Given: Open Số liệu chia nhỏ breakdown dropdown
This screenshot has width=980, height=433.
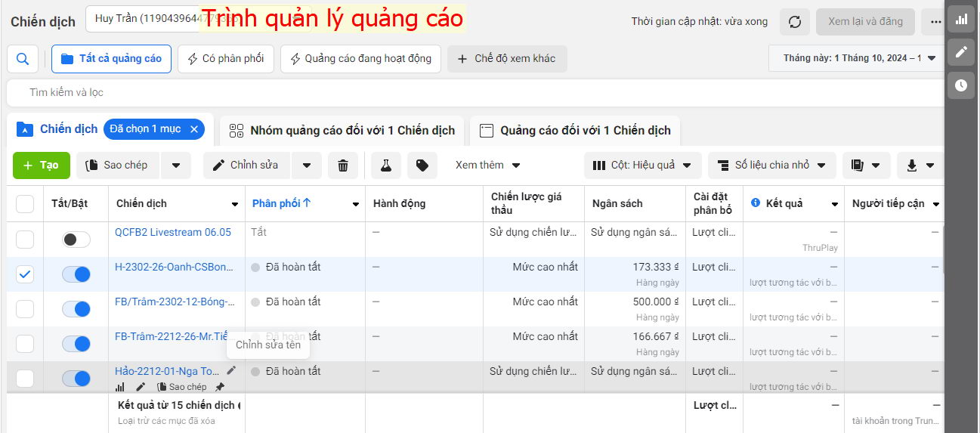Looking at the screenshot, I should click(x=771, y=165).
